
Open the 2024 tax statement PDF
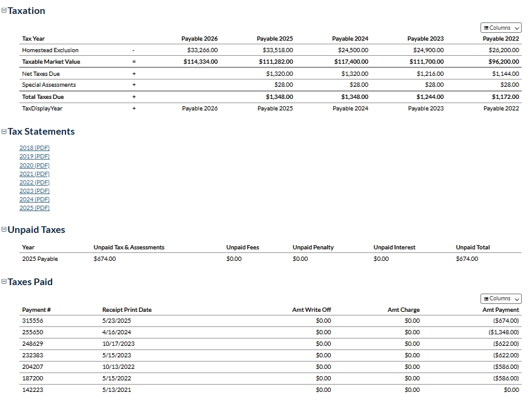(35, 199)
